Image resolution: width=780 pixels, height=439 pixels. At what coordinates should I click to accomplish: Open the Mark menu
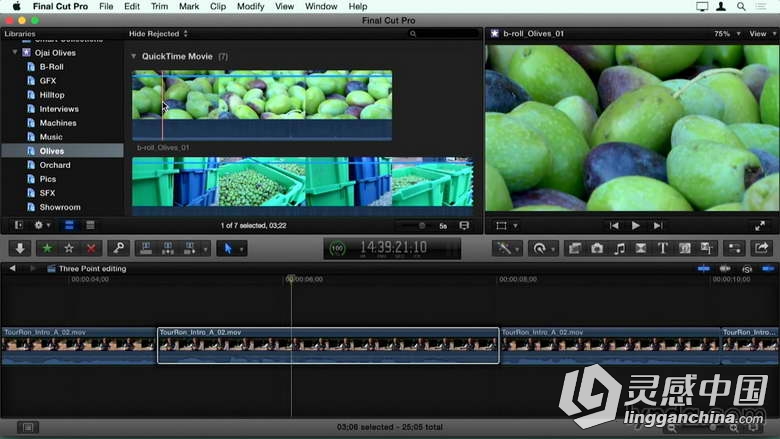tap(189, 6)
